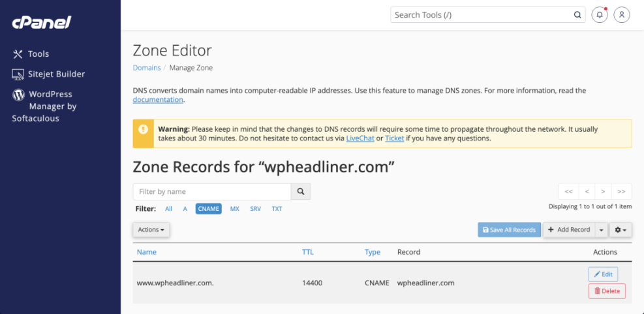Screen dimensions: 644x314
Task: Select the A record filter
Action: pos(185,209)
